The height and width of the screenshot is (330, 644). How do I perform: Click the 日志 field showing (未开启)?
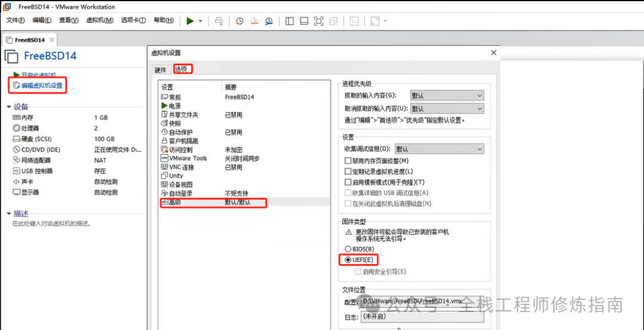(422, 317)
